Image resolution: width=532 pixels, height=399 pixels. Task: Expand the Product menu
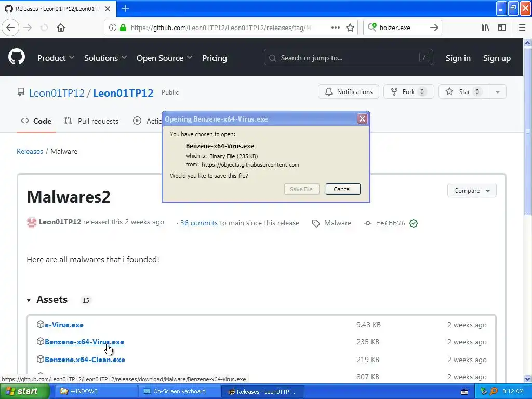tap(56, 58)
